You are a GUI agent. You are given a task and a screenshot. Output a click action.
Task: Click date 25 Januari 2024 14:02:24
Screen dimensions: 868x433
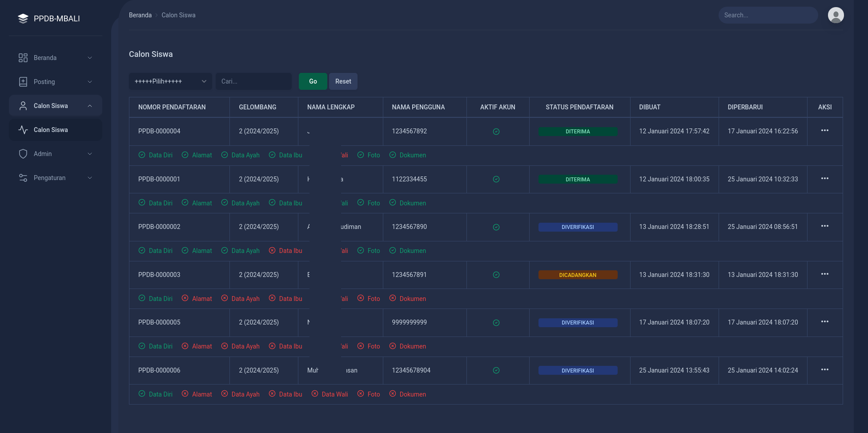click(763, 370)
